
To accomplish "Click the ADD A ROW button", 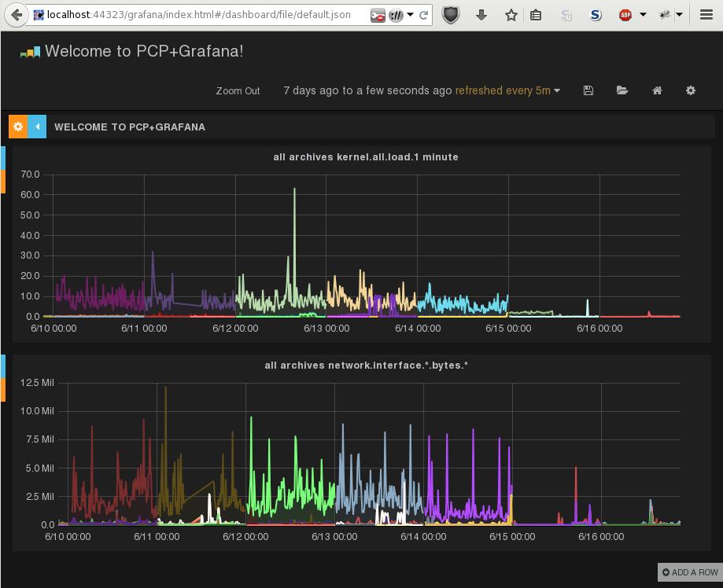I will (x=690, y=572).
